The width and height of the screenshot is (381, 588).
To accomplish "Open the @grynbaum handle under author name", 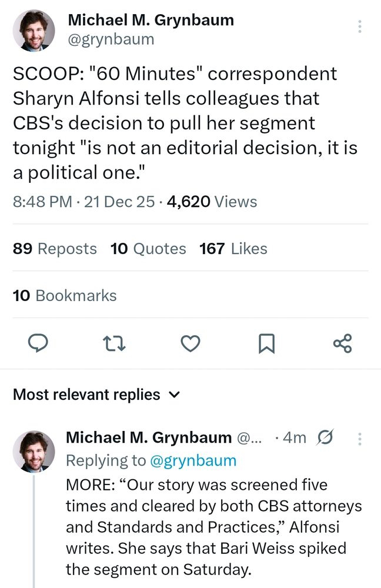I will pyautogui.click(x=111, y=39).
